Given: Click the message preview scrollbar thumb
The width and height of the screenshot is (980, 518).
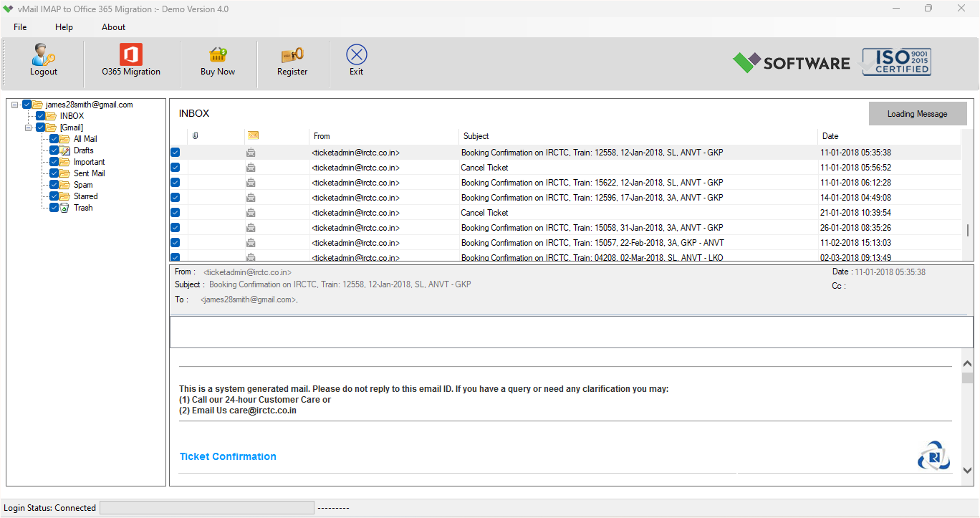Looking at the screenshot, I should click(x=967, y=378).
